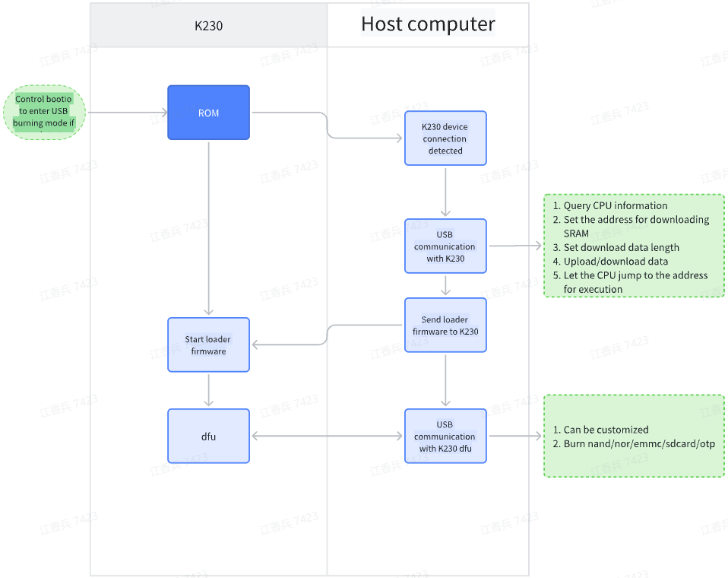Select the upper USB communication with K230 box

click(x=445, y=246)
